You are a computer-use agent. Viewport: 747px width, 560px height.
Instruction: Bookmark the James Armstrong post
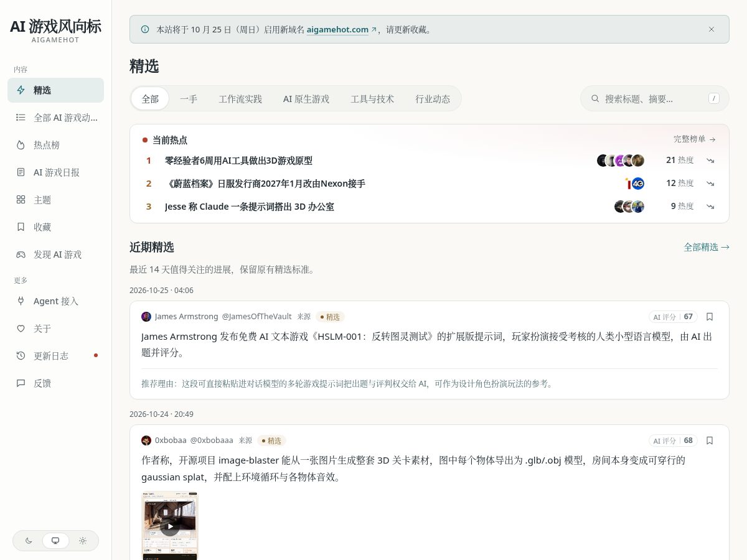pos(710,317)
